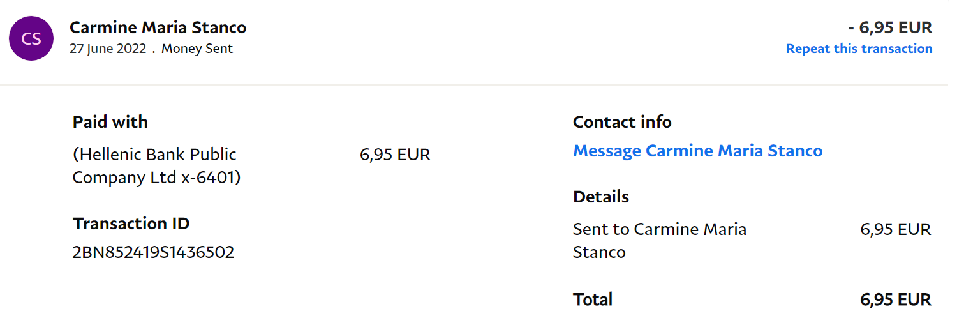The image size is (980, 334).
Task: Select transaction ID 2BN852419S1436502
Action: (153, 252)
